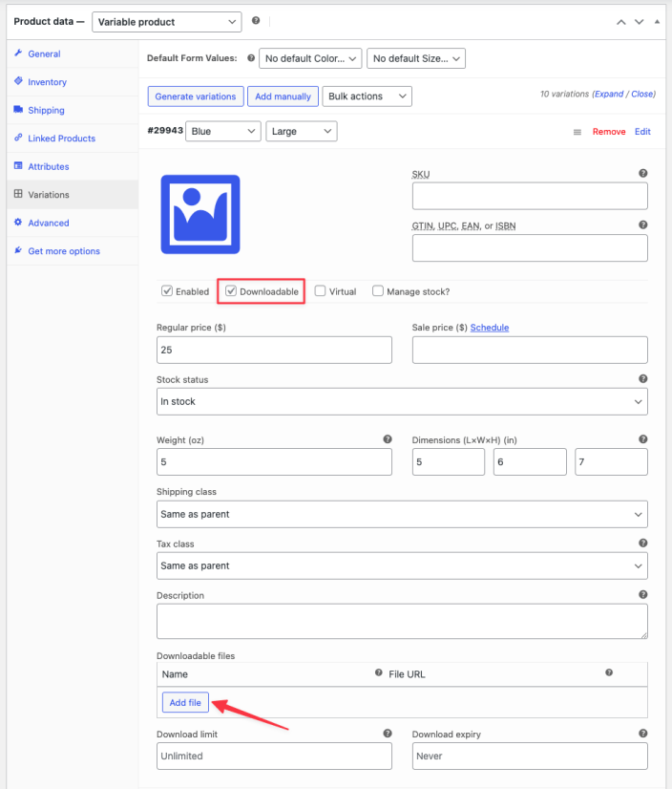Click the help icon beside Product type dropdown

pyautogui.click(x=256, y=20)
